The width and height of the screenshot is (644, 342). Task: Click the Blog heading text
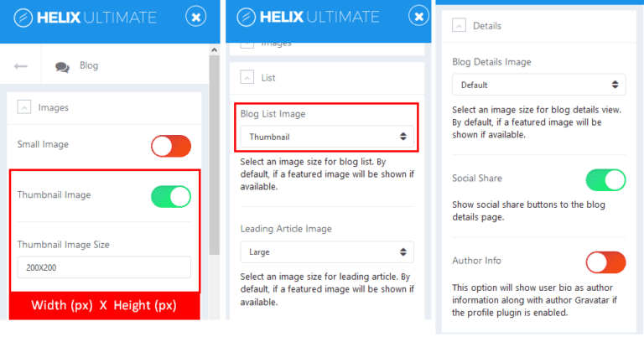pos(89,65)
